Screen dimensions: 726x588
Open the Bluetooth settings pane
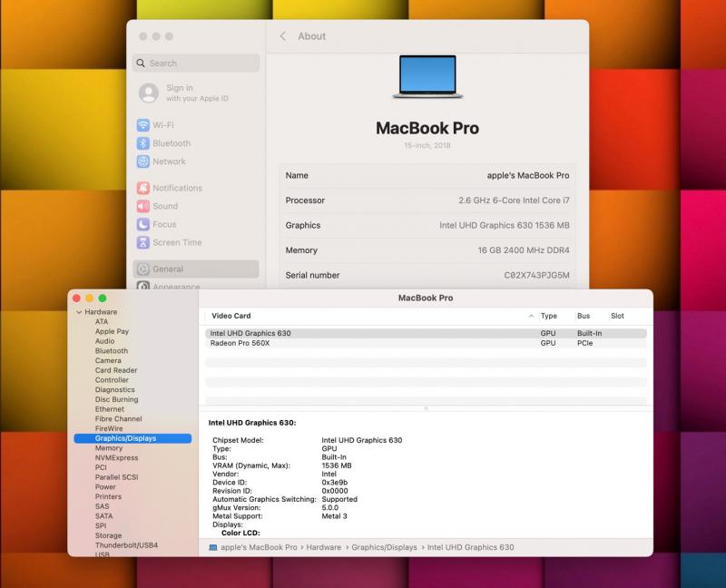(196, 143)
